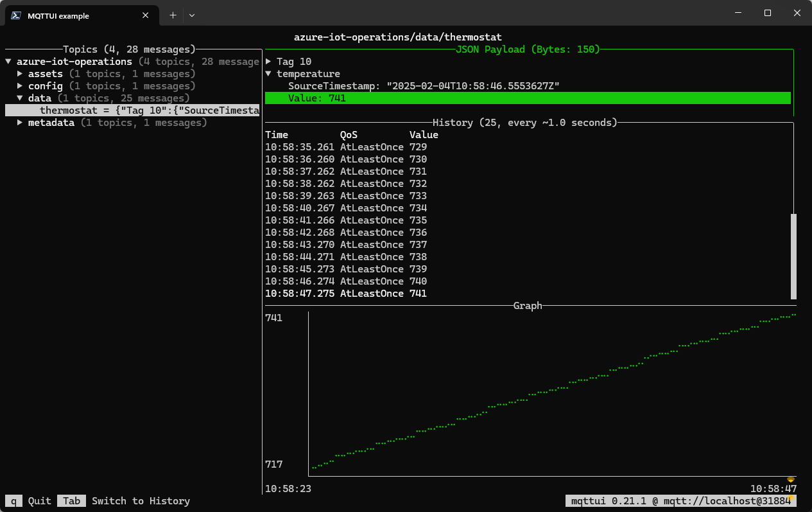Click the graph minimum label 717
This screenshot has width=812, height=512.
coord(274,464)
